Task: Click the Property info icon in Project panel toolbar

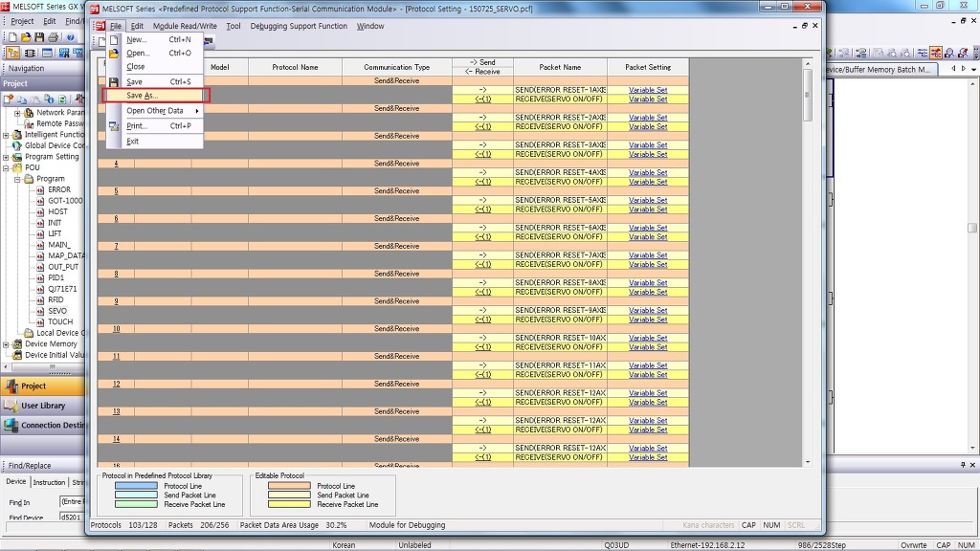Action: pyautogui.click(x=49, y=99)
